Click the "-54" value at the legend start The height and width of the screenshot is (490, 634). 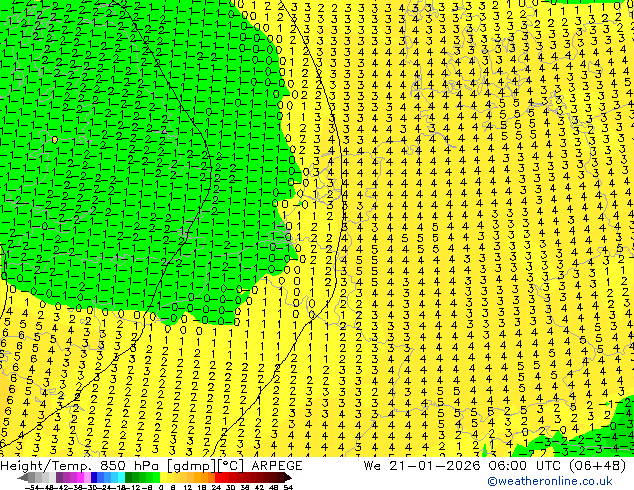32,487
